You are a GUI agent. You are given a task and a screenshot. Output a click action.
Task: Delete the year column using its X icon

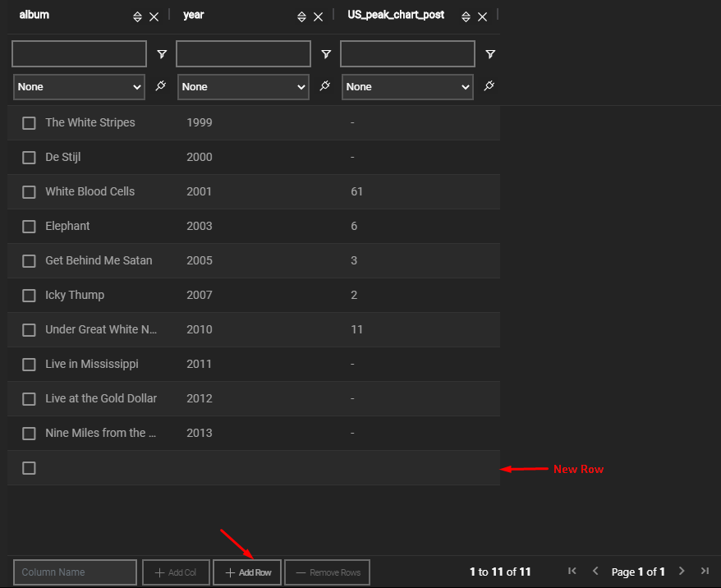[319, 16]
